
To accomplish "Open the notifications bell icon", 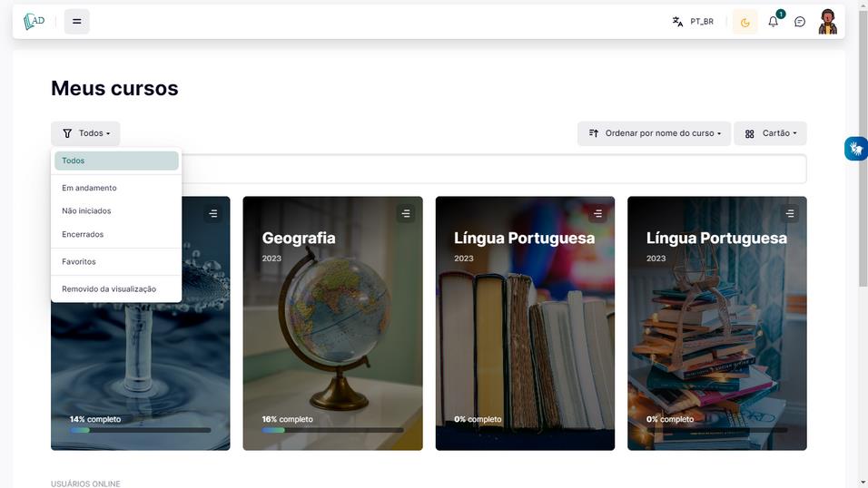I will 774,22.
